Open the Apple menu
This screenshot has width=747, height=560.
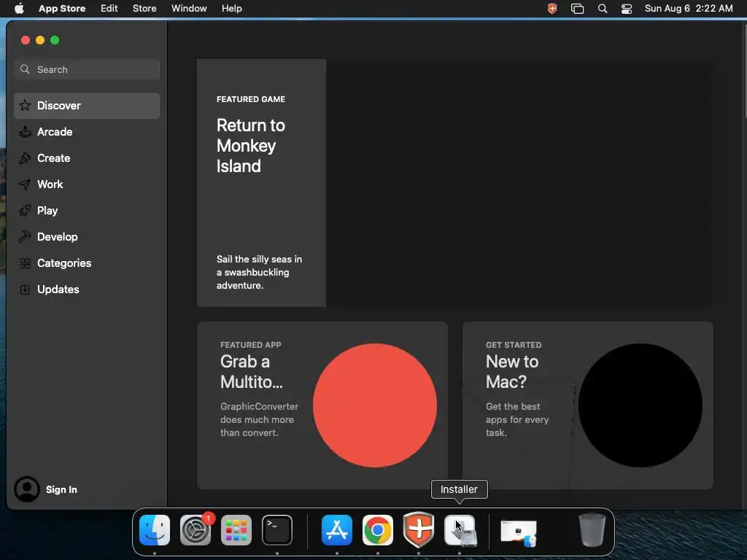click(x=19, y=9)
